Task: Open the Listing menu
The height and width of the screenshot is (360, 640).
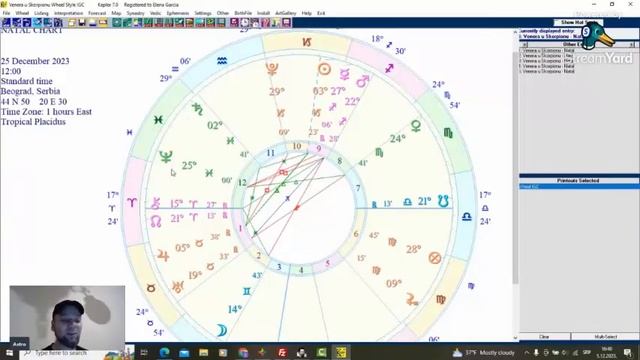Action: tap(41, 13)
